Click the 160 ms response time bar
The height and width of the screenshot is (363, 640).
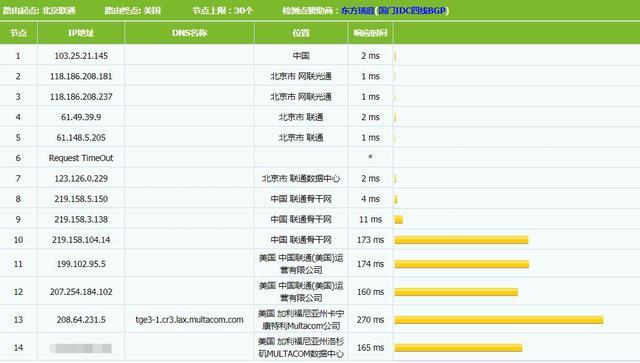pyautogui.click(x=456, y=292)
